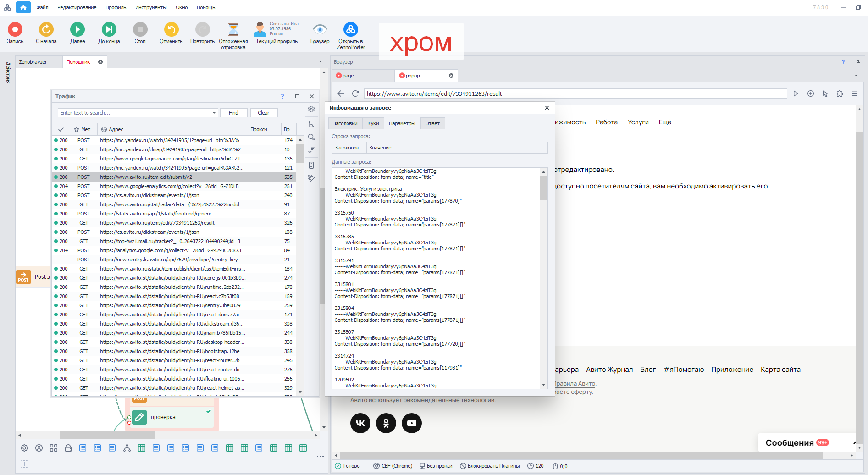Open the Трафик search history dropdown
This screenshot has height=475, width=868.
coord(214,113)
